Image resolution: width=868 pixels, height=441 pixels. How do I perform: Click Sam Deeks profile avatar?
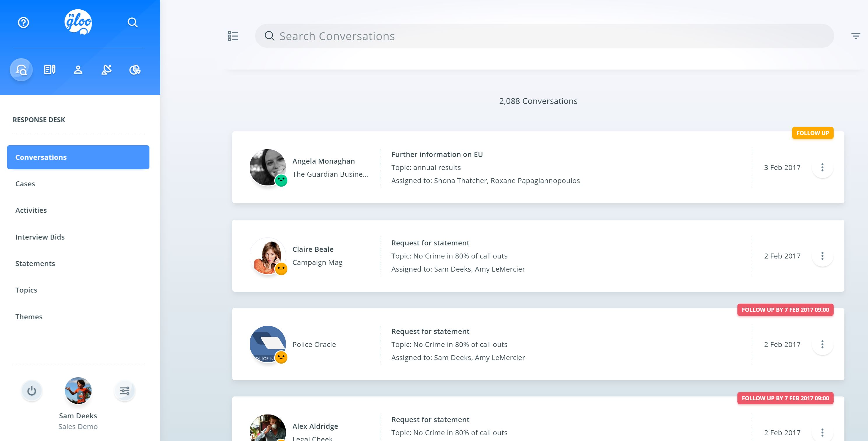tap(78, 391)
